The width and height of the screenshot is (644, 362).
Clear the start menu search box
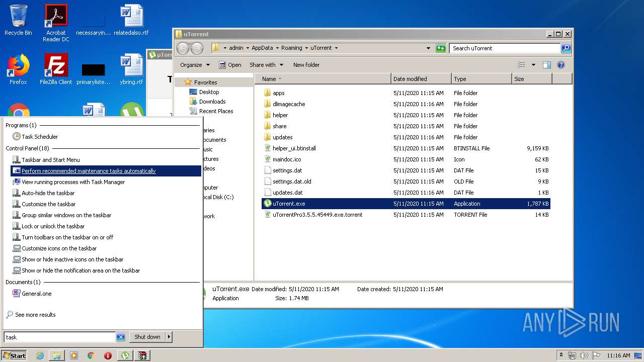pos(121,337)
